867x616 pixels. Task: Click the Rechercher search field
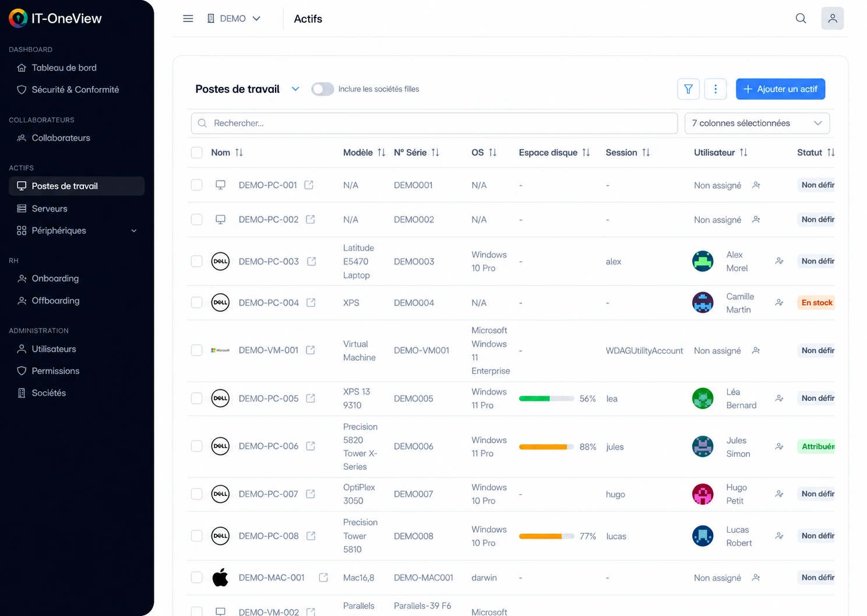(434, 123)
